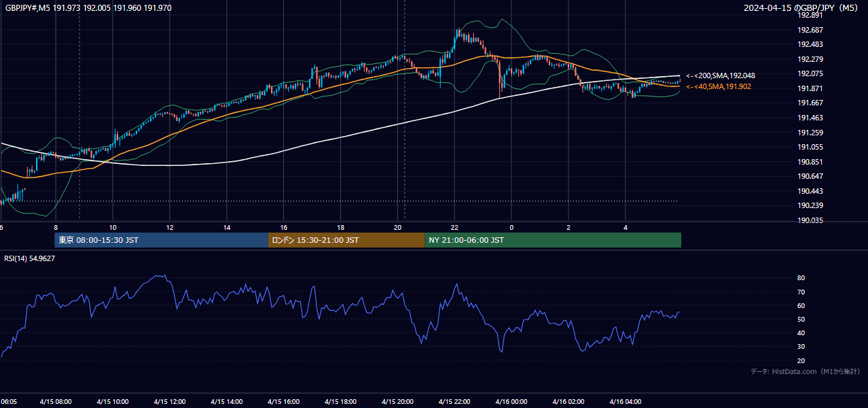The width and height of the screenshot is (868, 408).
Task: Click hour label 14 below price chart
Action: (x=226, y=227)
